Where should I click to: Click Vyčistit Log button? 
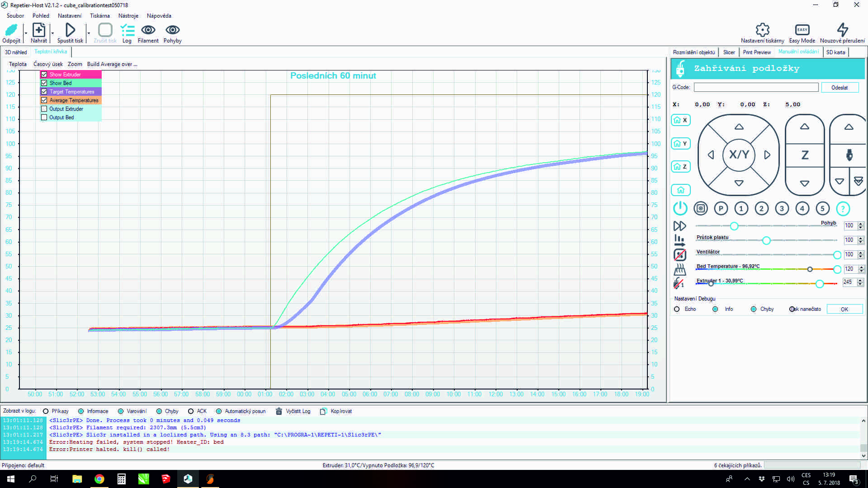tap(293, 411)
